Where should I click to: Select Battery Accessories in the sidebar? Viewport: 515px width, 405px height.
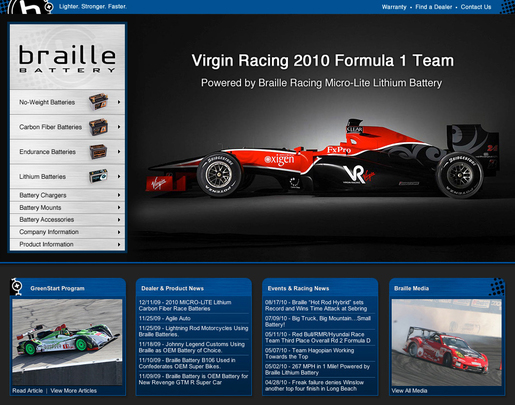(x=67, y=220)
